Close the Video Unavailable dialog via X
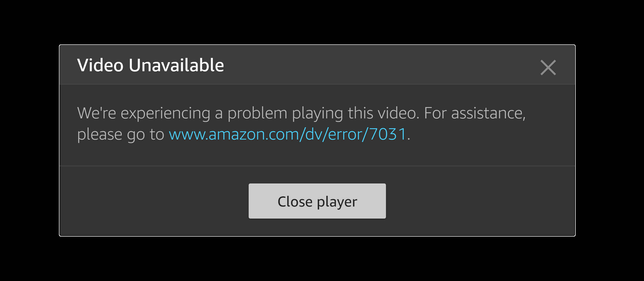The image size is (644, 281). click(548, 68)
